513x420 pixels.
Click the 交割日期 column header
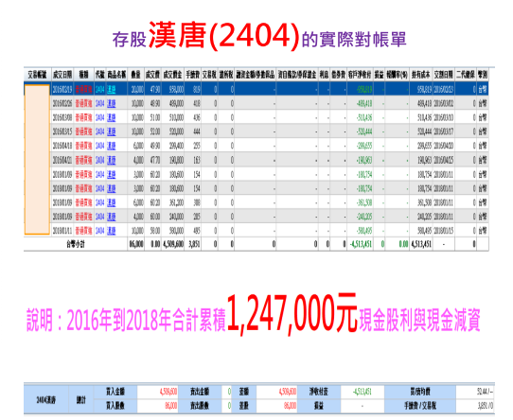[444, 75]
